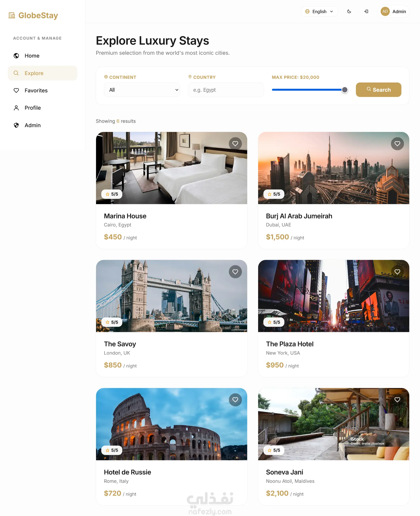The image size is (420, 516).
Task: Open the Admin page from the sidebar
Action: [43, 125]
